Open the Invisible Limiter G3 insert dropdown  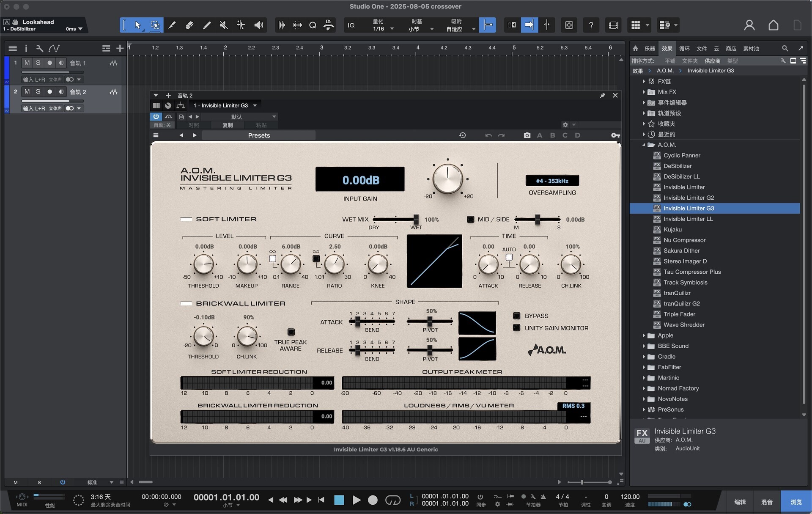(x=225, y=105)
